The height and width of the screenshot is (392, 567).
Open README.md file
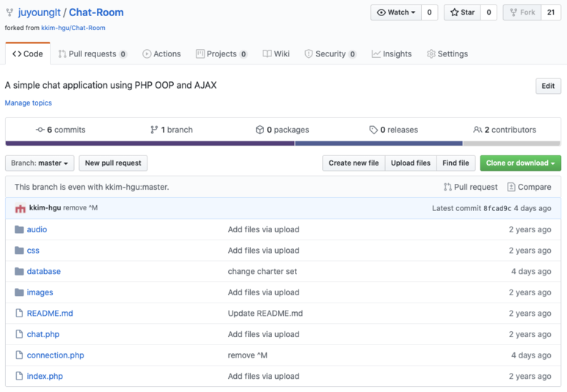(50, 314)
